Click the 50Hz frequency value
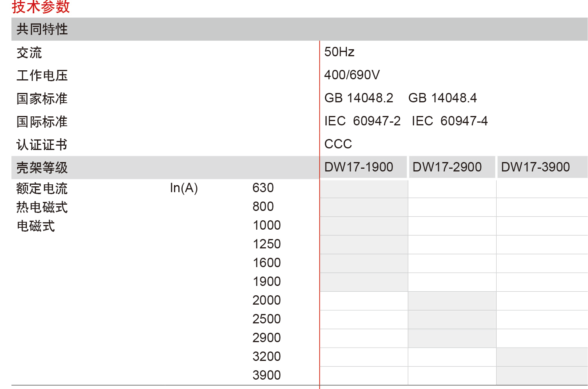This screenshot has height=389, width=588. tap(339, 52)
